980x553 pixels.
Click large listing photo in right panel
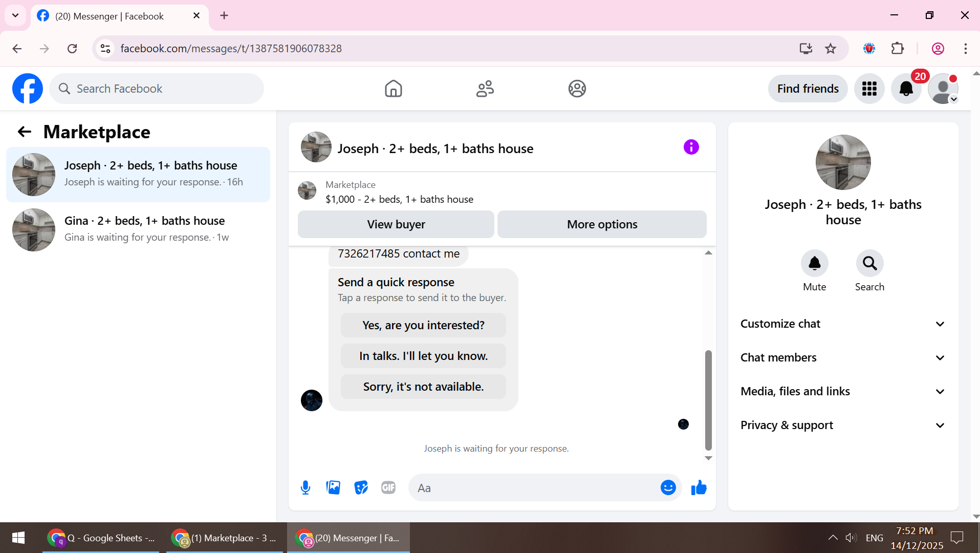pyautogui.click(x=843, y=162)
